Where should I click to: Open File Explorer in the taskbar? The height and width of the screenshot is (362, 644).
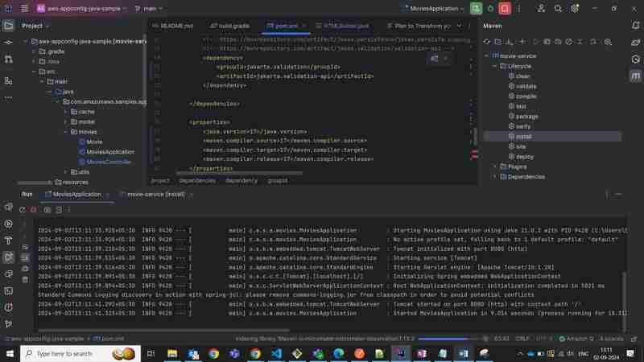point(172,353)
